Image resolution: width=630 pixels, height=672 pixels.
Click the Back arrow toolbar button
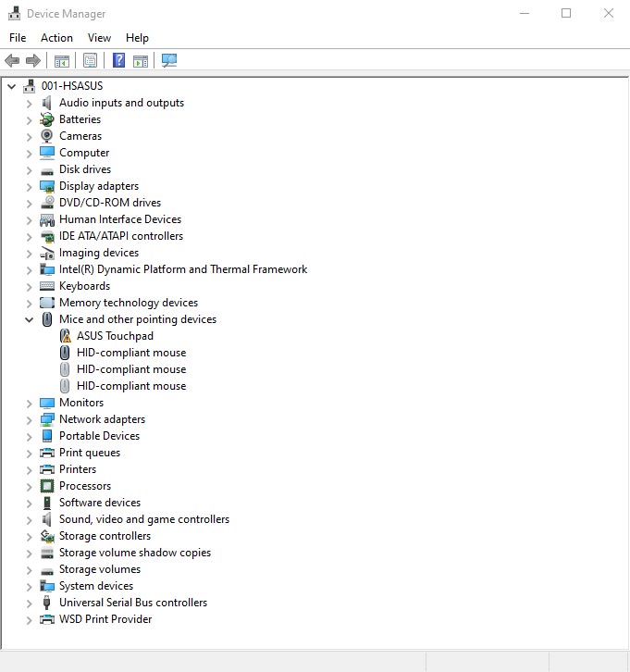point(12,61)
